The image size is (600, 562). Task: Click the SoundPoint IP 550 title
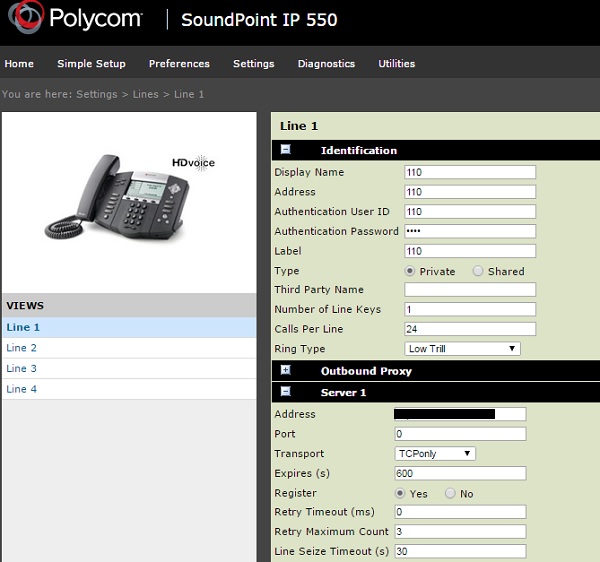[x=259, y=20]
